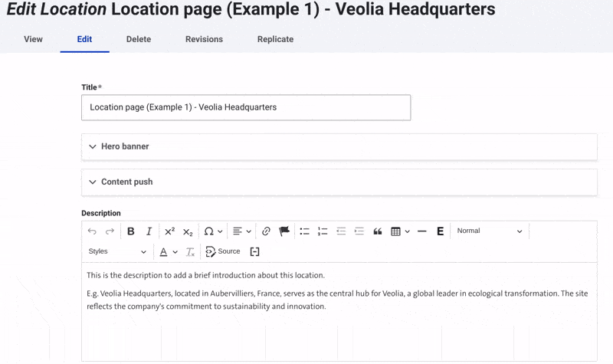
Task: Open the special characters omega dropdown
Action: pos(213,231)
